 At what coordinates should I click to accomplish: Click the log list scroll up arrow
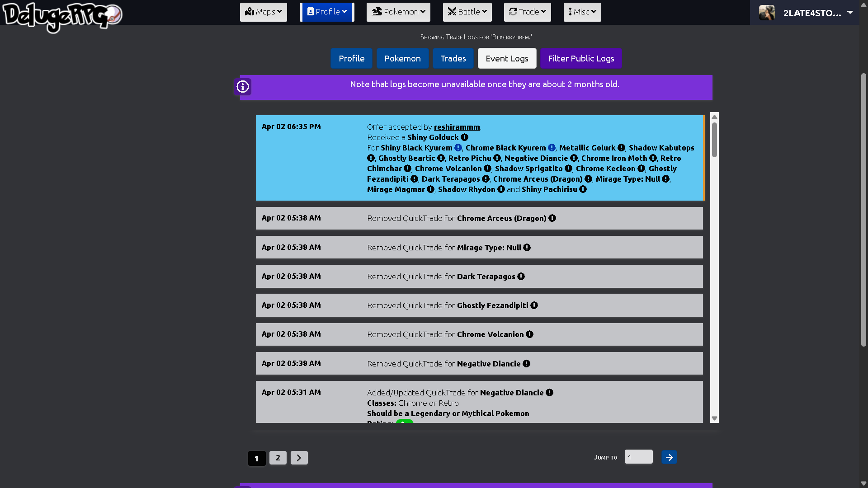(x=714, y=117)
